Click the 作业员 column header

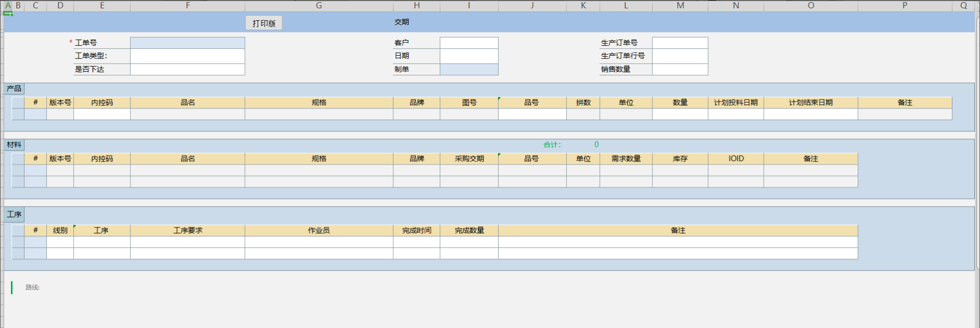point(319,230)
